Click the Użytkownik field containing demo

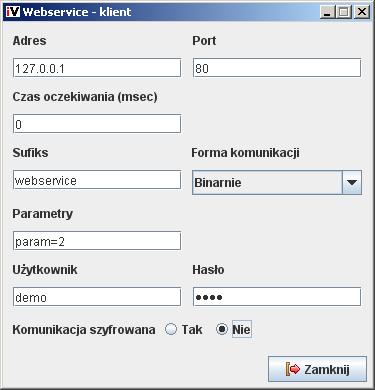[x=97, y=297]
